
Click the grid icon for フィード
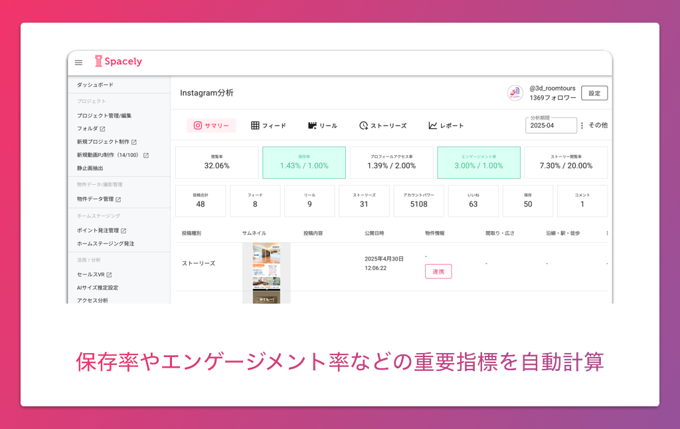pos(255,126)
